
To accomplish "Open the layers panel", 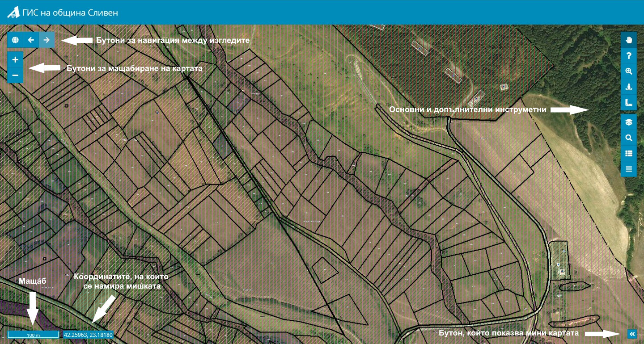I will coord(629,122).
